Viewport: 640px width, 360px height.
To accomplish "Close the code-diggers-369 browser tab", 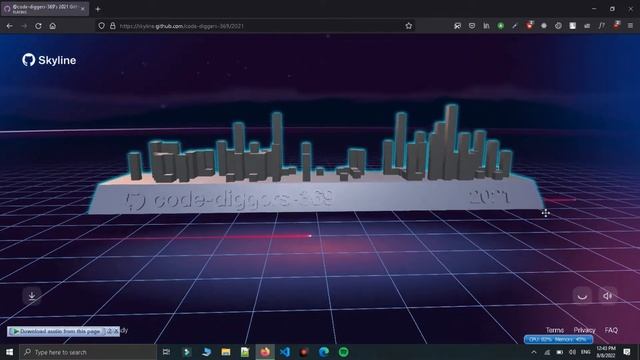I will (83, 9).
